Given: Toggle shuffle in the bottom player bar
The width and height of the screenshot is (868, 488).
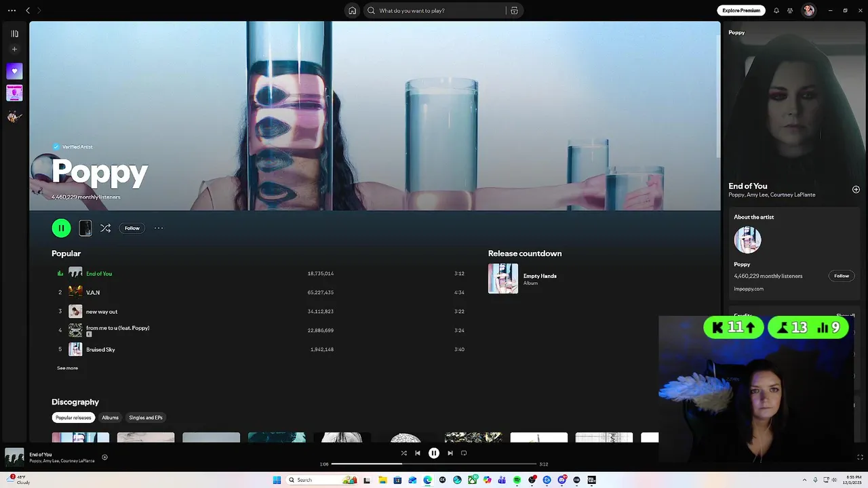Looking at the screenshot, I should tap(403, 453).
